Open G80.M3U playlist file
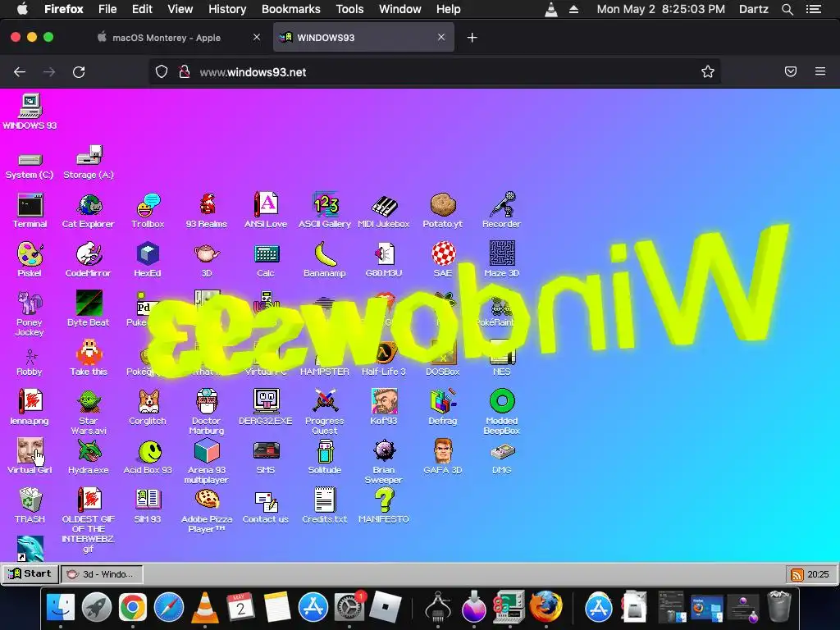Viewport: 840px width, 630px height. (384, 254)
